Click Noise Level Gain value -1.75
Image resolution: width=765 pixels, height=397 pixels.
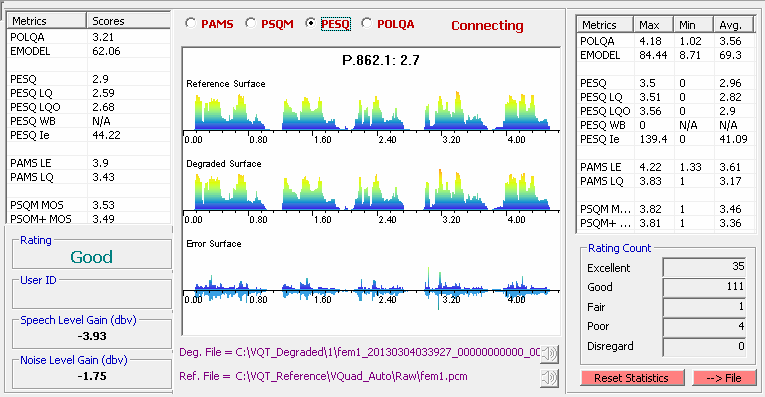click(x=92, y=376)
